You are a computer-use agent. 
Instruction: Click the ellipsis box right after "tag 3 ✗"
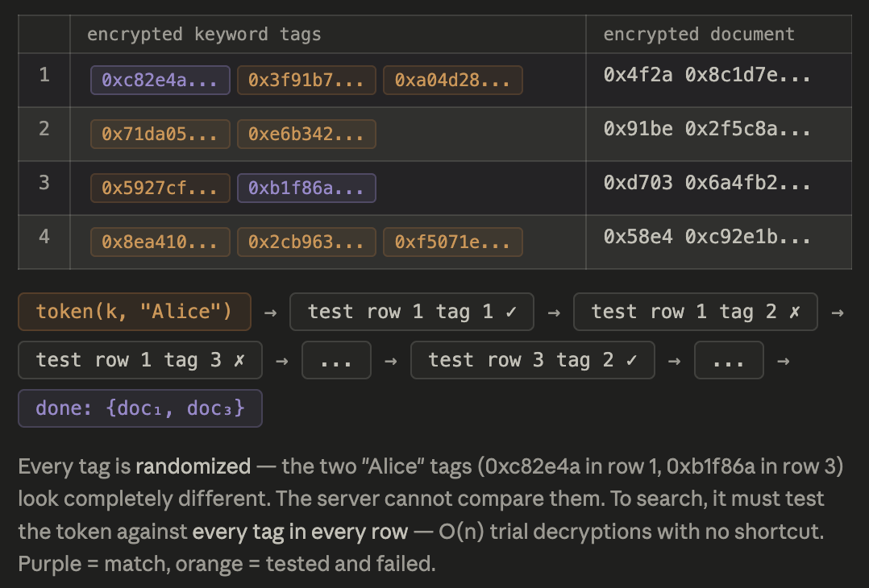pos(336,360)
